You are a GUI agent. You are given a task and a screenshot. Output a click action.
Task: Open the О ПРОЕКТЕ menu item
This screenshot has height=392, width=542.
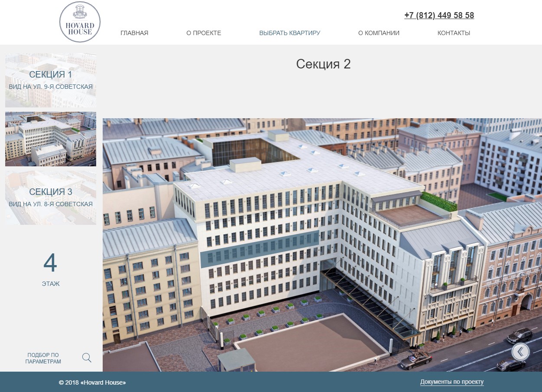click(x=204, y=33)
